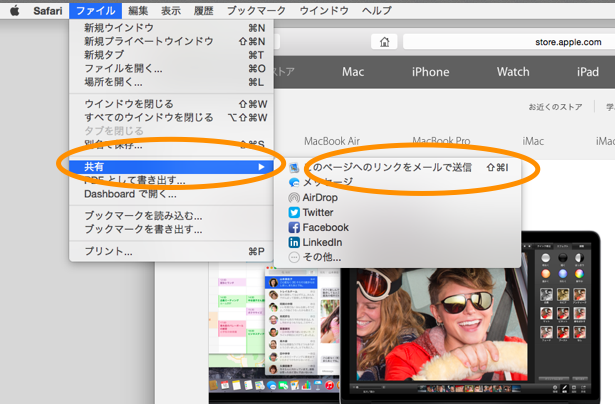
Task: Click the Facebook icon
Action: coord(294,227)
